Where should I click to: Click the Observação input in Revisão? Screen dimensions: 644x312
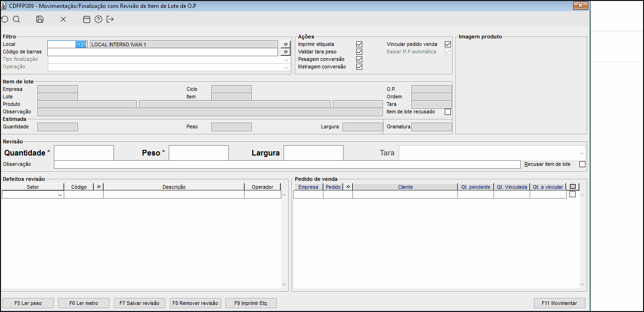(287, 164)
